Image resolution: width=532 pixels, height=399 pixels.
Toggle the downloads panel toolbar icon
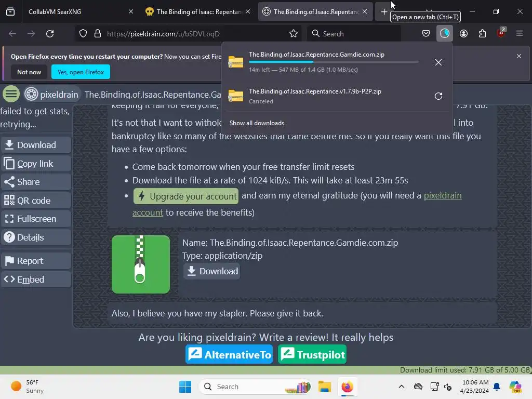click(x=445, y=34)
